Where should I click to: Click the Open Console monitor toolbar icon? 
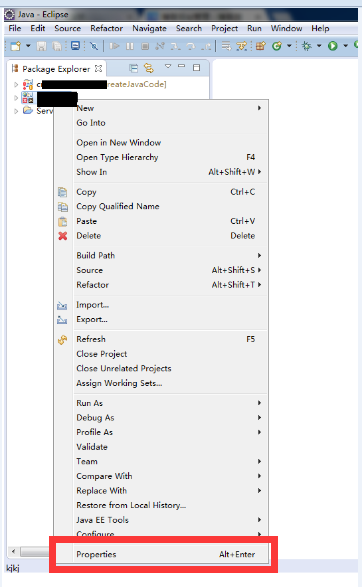pyautogui.click(x=75, y=46)
